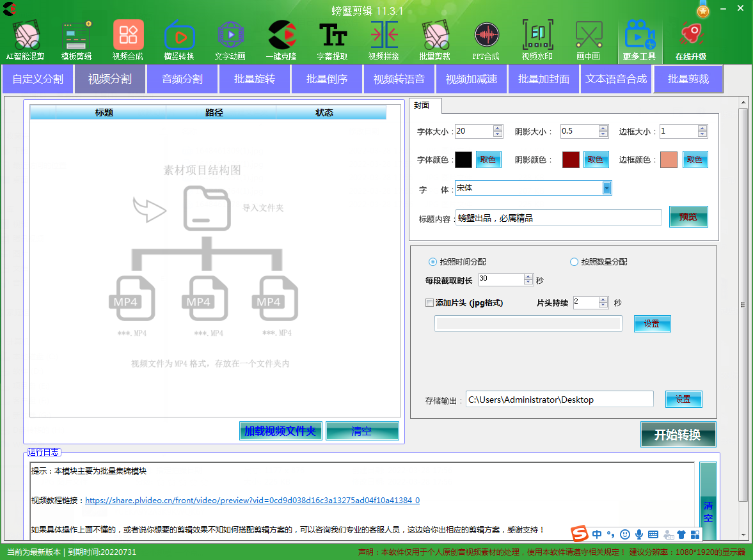This screenshot has height=560, width=753.
Task: Click the dark red 阴影颜色 swatch
Action: [571, 160]
